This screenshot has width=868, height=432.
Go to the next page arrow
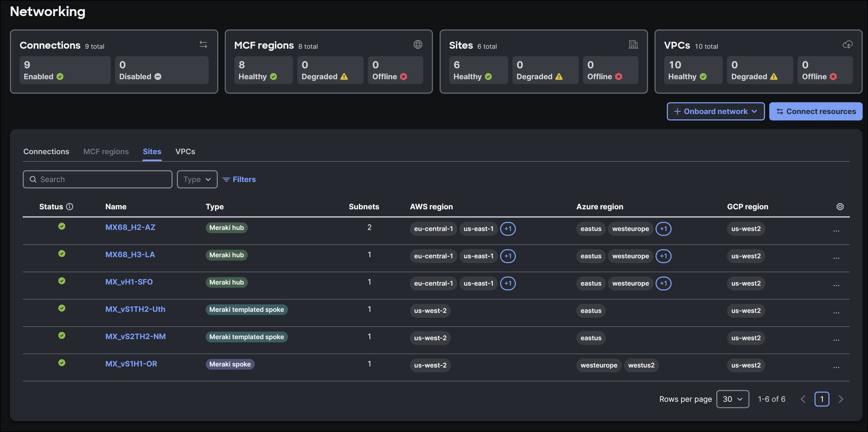[841, 399]
